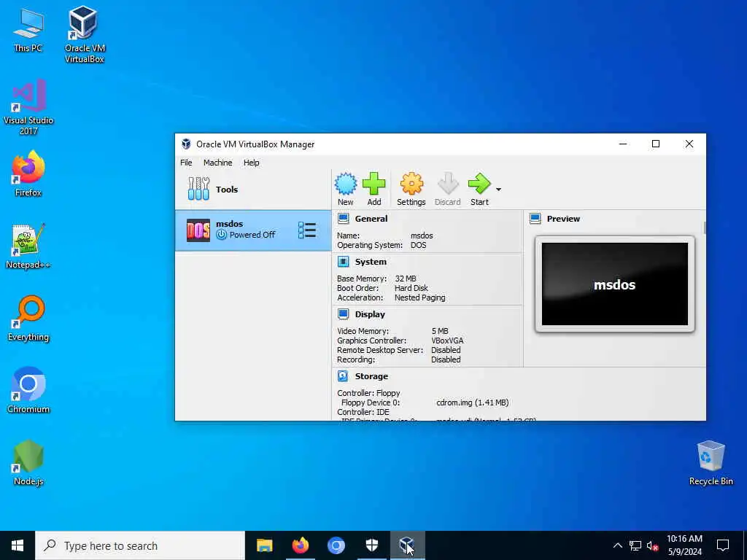Show hidden icons in the system tray
The image size is (747, 560).
617,545
